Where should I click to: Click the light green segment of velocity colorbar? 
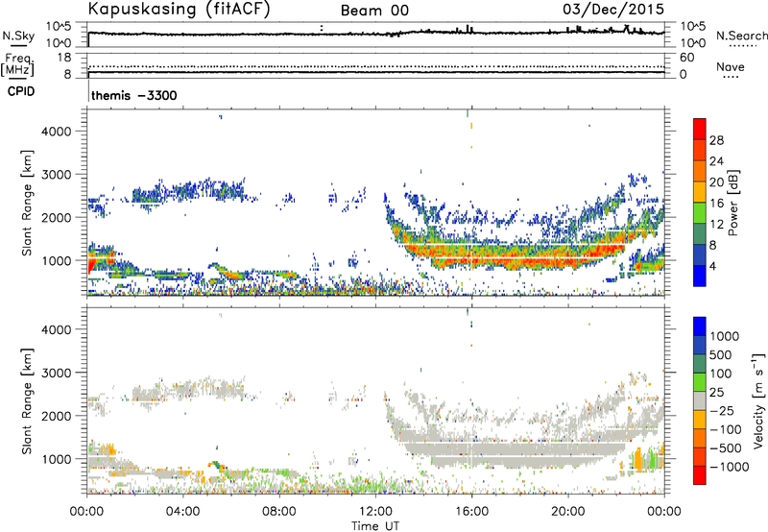[x=700, y=383]
